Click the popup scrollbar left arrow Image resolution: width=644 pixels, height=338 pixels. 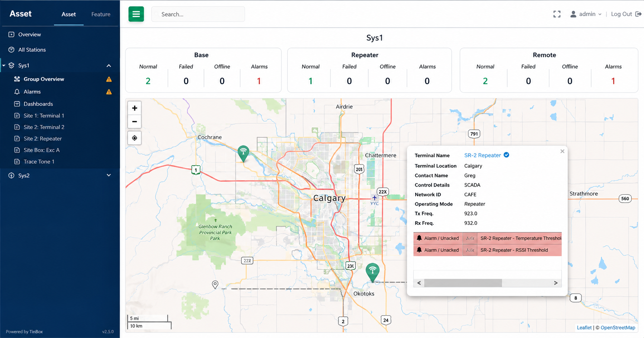coord(419,283)
